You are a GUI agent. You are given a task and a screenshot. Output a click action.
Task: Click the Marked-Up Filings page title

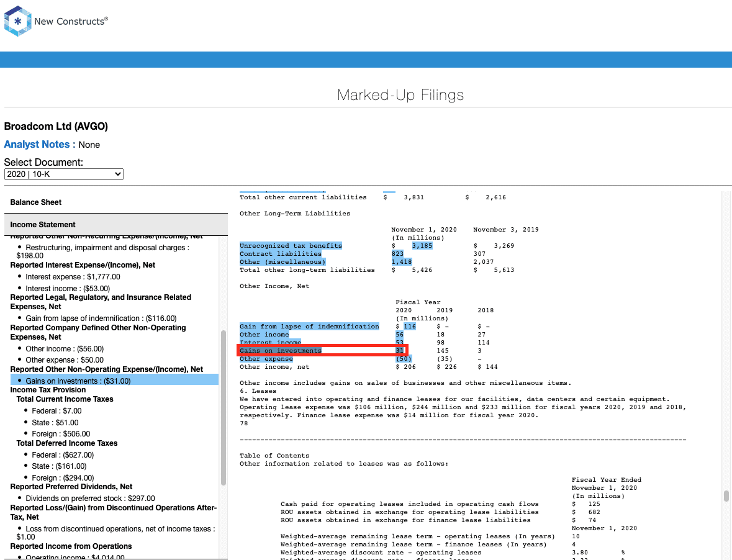tap(400, 95)
